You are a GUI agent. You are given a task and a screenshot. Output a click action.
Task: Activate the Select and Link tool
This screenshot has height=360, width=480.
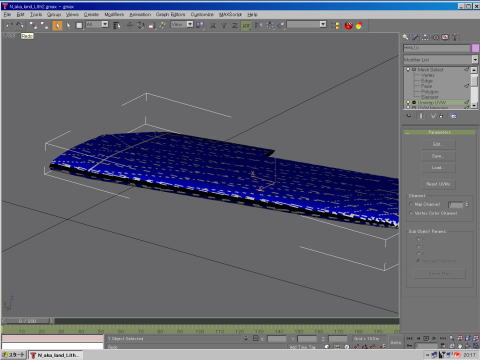coord(33,25)
